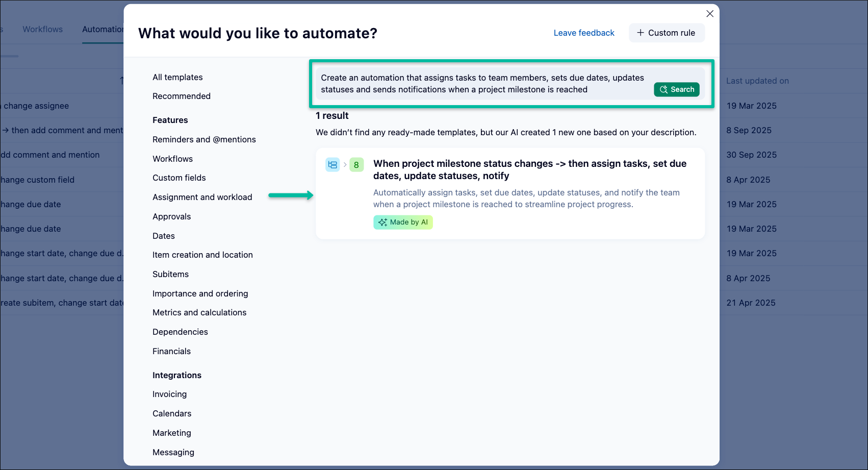The image size is (868, 470).
Task: Switch to the Workflows tab
Action: 42,30
